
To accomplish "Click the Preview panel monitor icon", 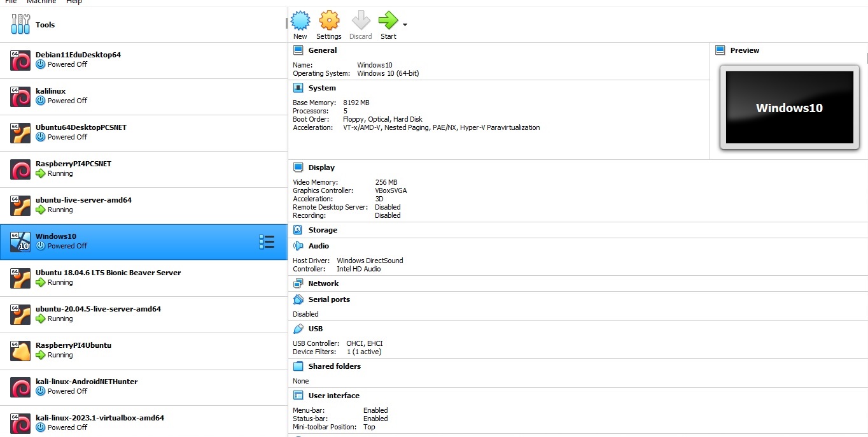I will [x=720, y=50].
